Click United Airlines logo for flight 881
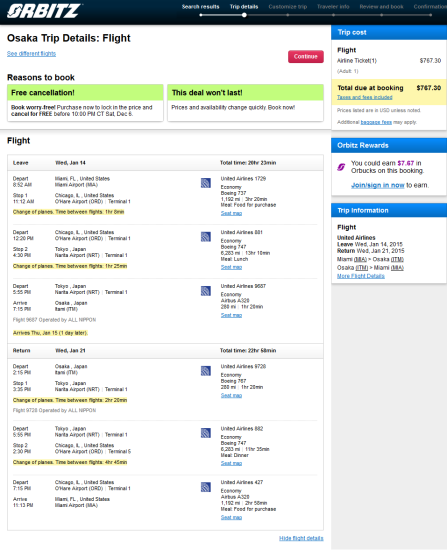 [x=206, y=236]
